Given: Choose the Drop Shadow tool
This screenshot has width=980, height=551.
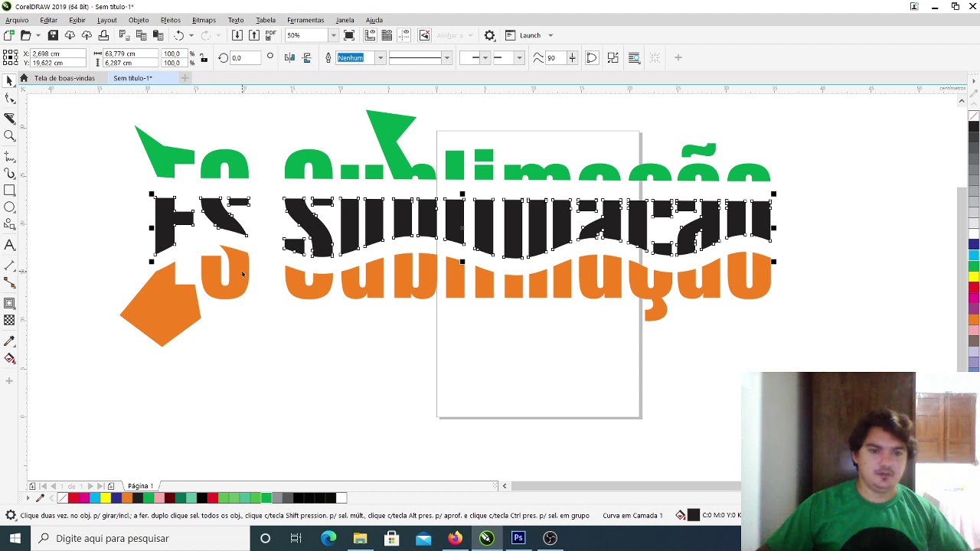Looking at the screenshot, I should coord(9,304).
